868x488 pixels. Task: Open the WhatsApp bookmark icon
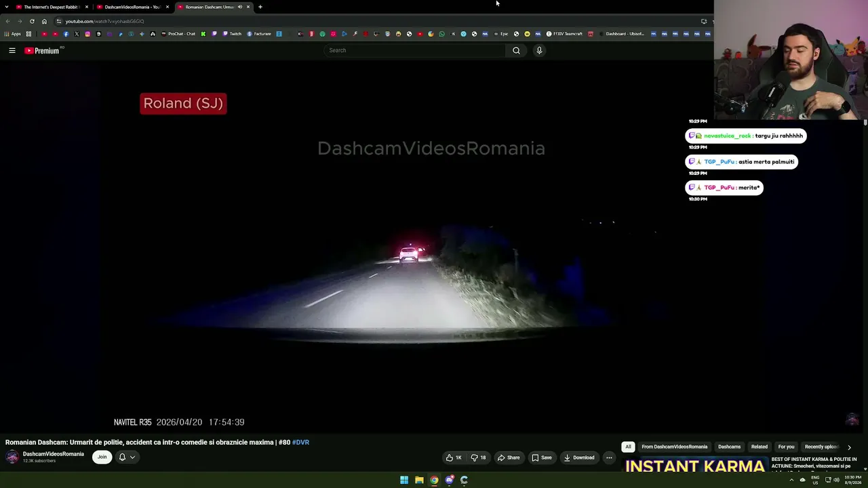click(x=441, y=34)
